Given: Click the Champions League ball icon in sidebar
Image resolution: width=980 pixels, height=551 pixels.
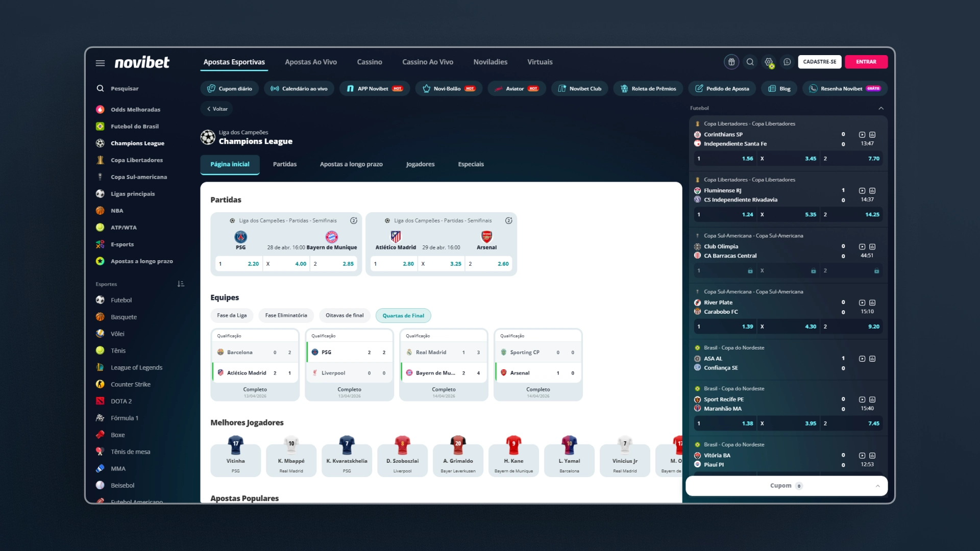Looking at the screenshot, I should 100,143.
